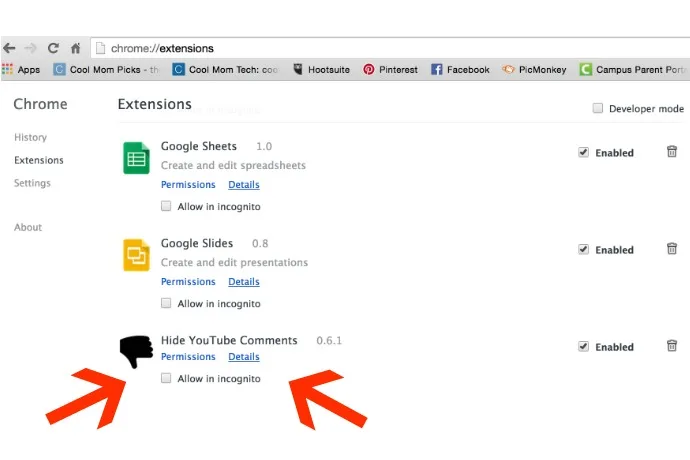The height and width of the screenshot is (460, 690).
Task: Allow Hide YouTube Comments in incognito
Action: pyautogui.click(x=166, y=378)
